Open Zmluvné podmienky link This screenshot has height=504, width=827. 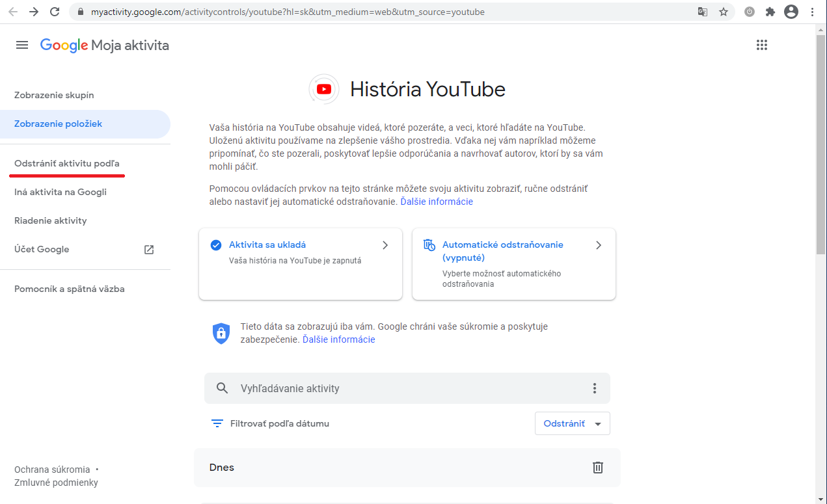[x=56, y=483]
